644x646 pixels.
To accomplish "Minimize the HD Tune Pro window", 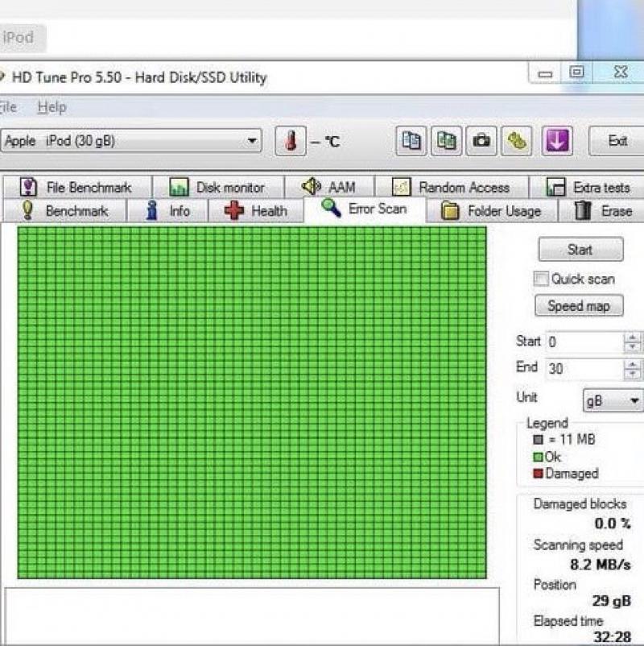I will coord(545,74).
